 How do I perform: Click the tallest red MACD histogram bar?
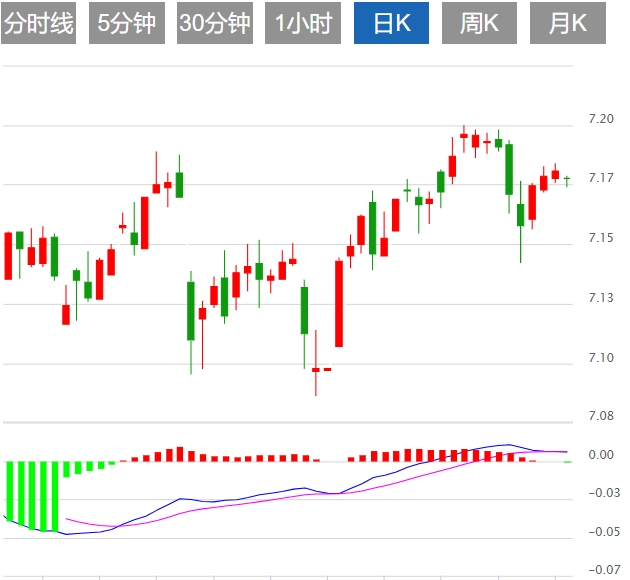click(x=180, y=454)
